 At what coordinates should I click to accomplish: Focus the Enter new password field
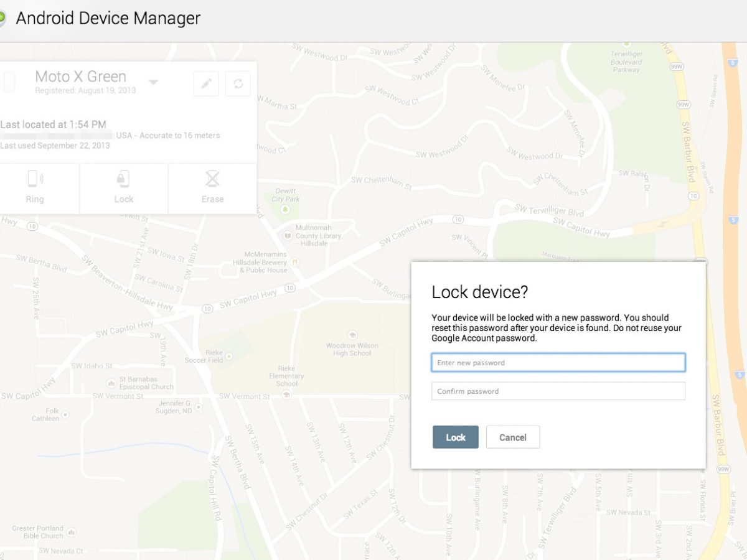point(558,363)
